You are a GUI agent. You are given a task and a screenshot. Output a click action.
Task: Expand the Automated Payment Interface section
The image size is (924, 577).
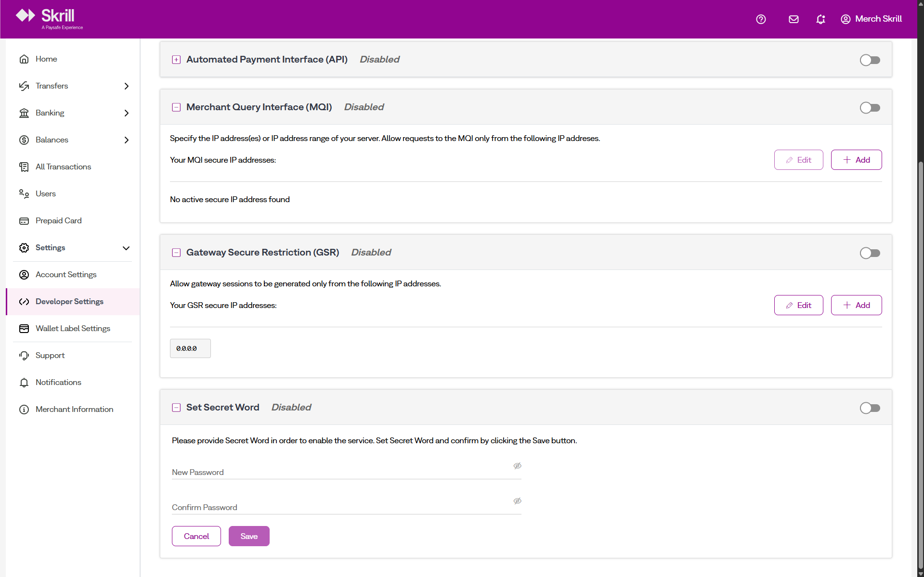[176, 60]
